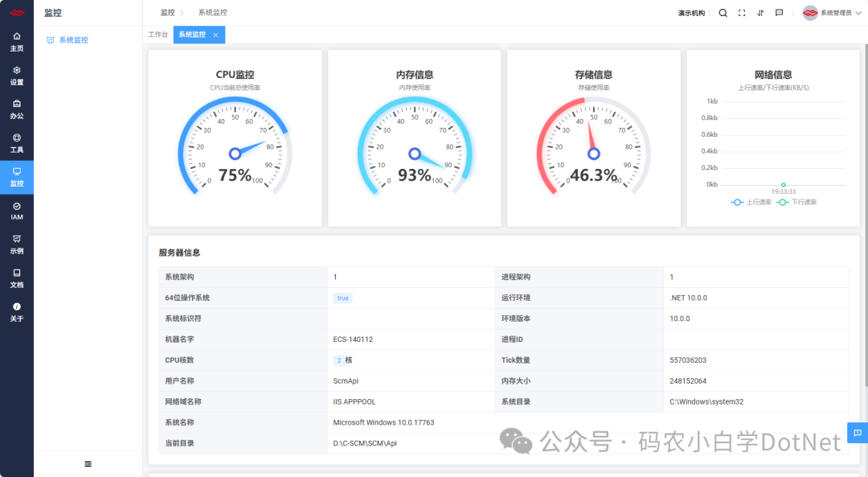Click the 环境版本 value 10.0.0

680,319
